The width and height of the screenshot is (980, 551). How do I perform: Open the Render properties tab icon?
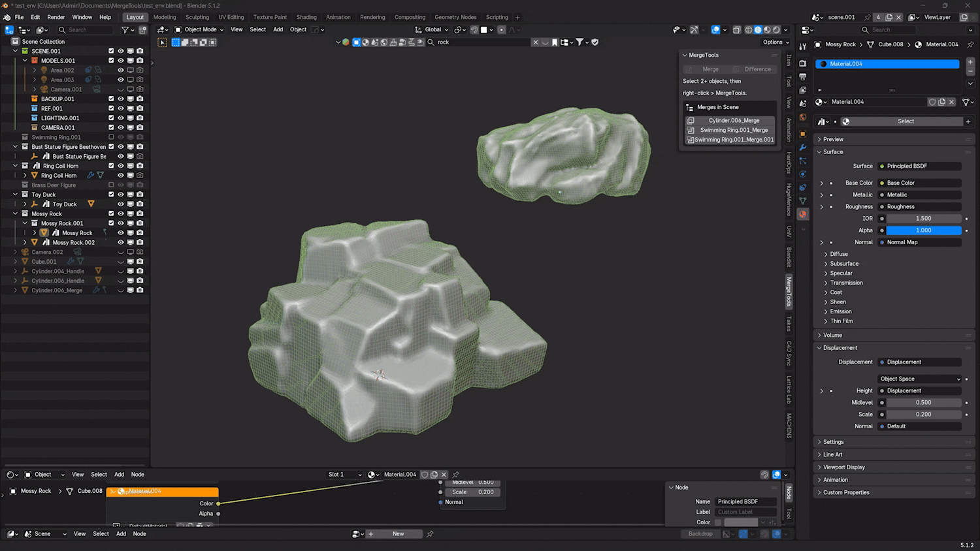(803, 63)
